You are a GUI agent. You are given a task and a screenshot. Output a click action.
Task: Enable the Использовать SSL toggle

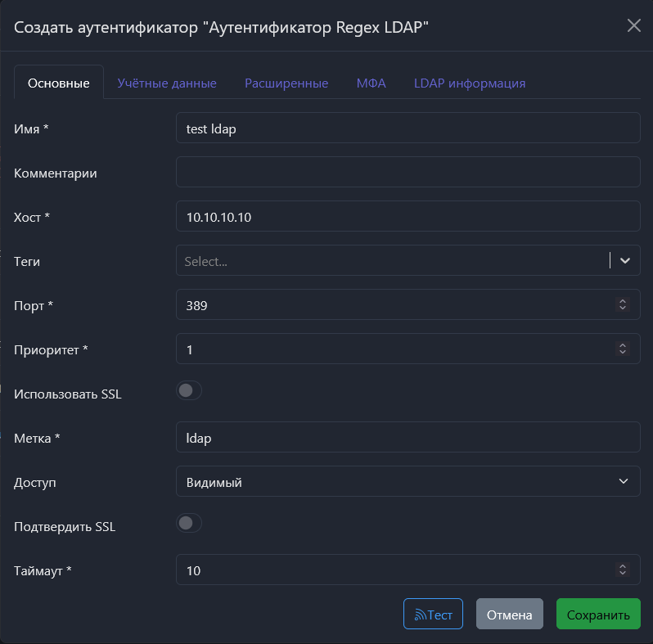[189, 391]
